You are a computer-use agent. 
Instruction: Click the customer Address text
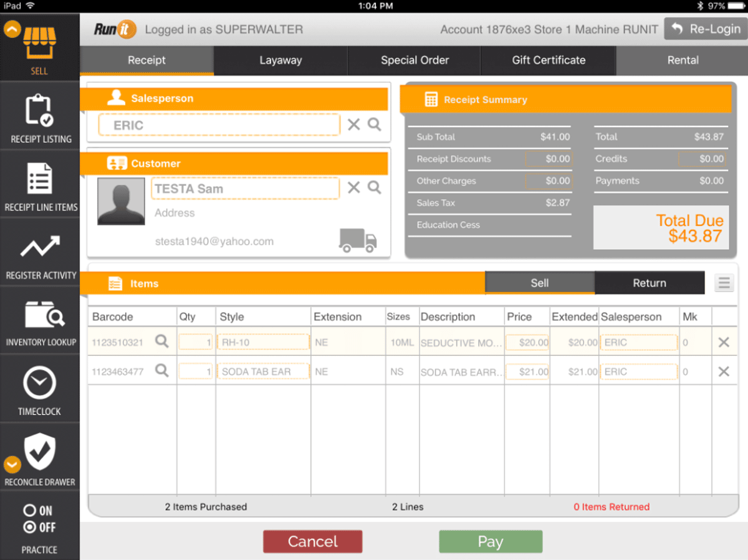(x=175, y=213)
